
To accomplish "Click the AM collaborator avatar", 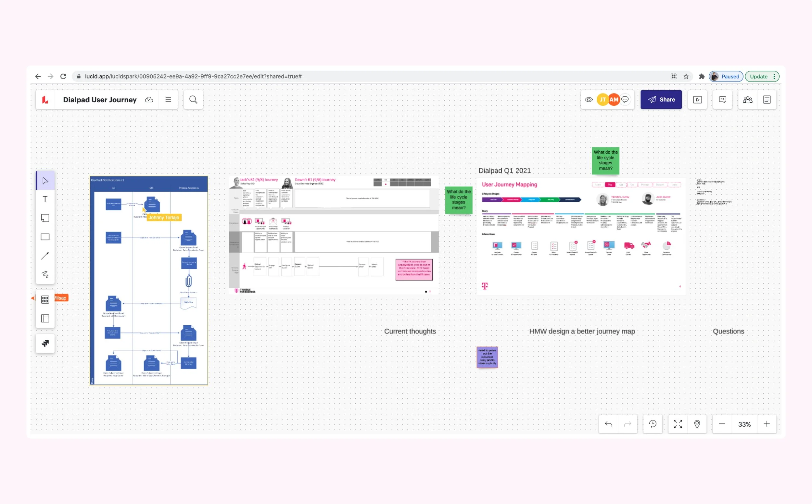I will 614,100.
